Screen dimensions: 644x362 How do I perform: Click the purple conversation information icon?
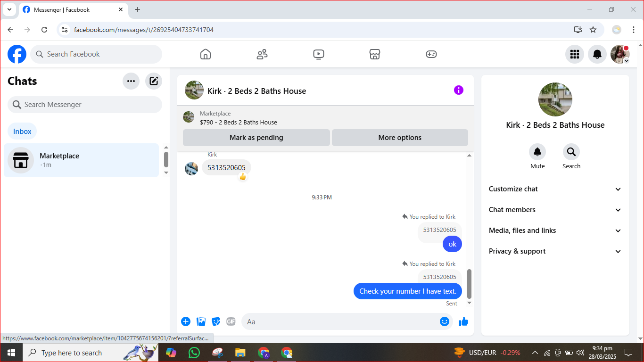pyautogui.click(x=459, y=90)
